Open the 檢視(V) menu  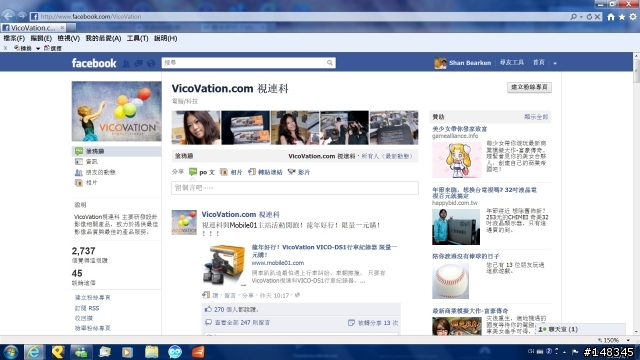point(68,38)
